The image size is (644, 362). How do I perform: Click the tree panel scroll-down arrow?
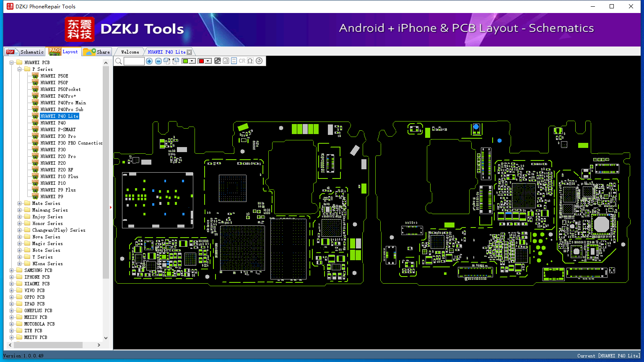106,338
